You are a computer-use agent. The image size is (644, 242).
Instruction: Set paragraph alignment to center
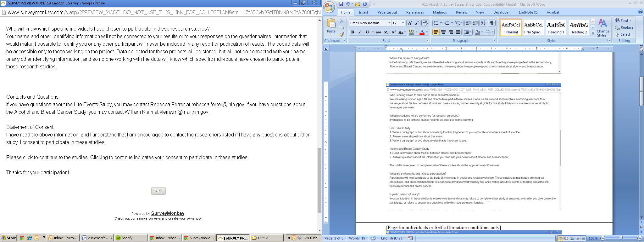(x=443, y=32)
